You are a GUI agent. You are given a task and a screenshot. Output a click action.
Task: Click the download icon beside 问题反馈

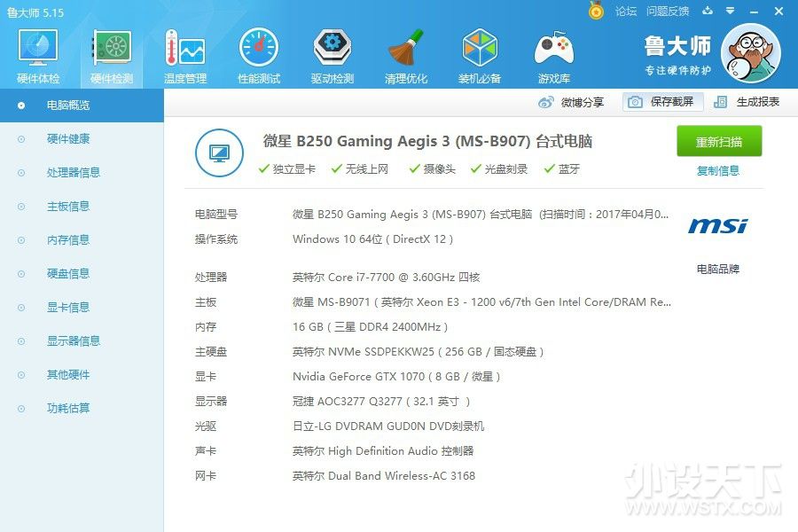pos(708,12)
